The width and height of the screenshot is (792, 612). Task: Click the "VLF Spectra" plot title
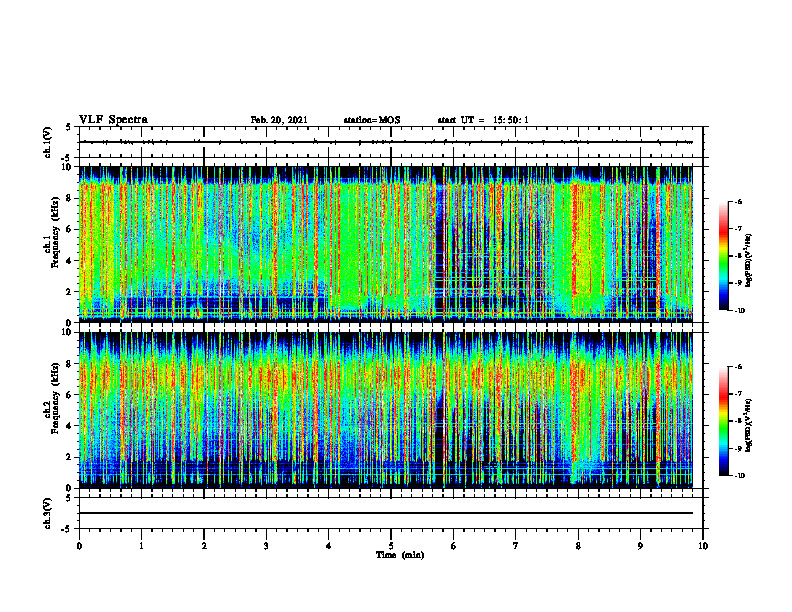click(x=113, y=120)
